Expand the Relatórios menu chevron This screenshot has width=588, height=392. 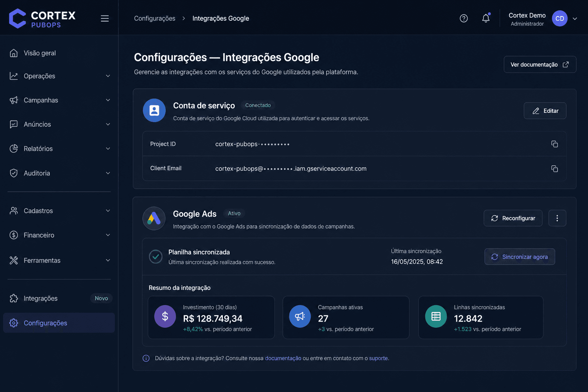(x=108, y=149)
